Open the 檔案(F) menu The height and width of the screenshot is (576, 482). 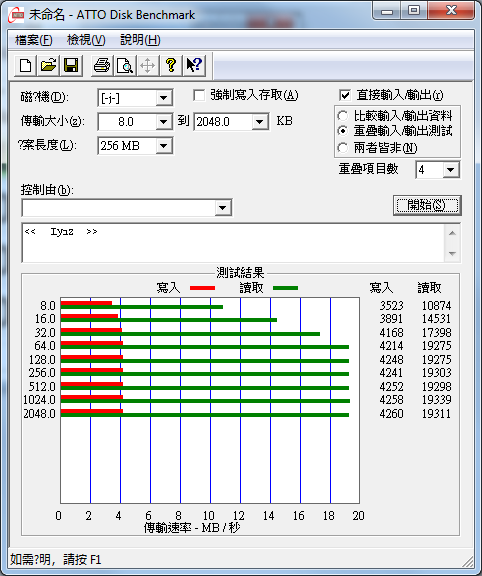[x=33, y=40]
